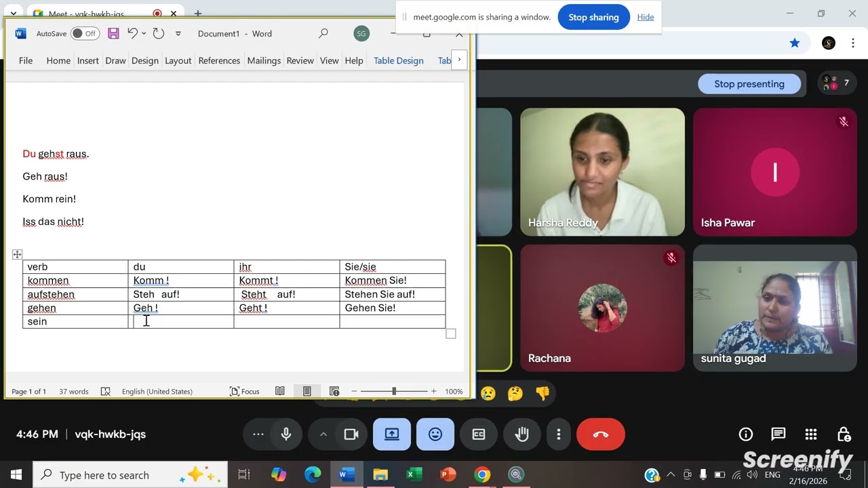Viewport: 868px width, 488px height.
Task: Open audio settings dots beside microphone
Action: pyautogui.click(x=258, y=434)
